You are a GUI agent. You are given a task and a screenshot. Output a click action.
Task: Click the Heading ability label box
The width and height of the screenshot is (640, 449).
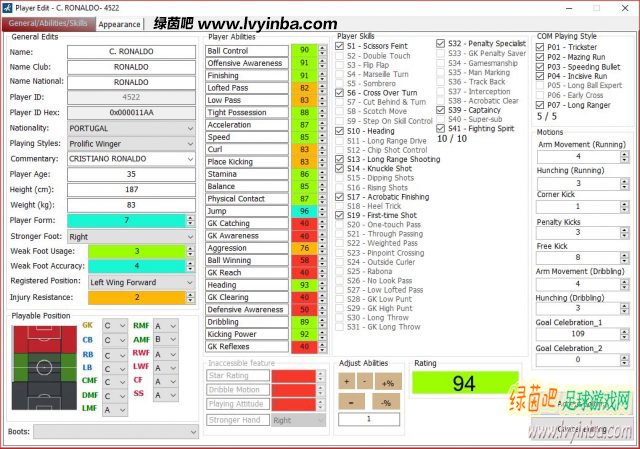pyautogui.click(x=247, y=285)
